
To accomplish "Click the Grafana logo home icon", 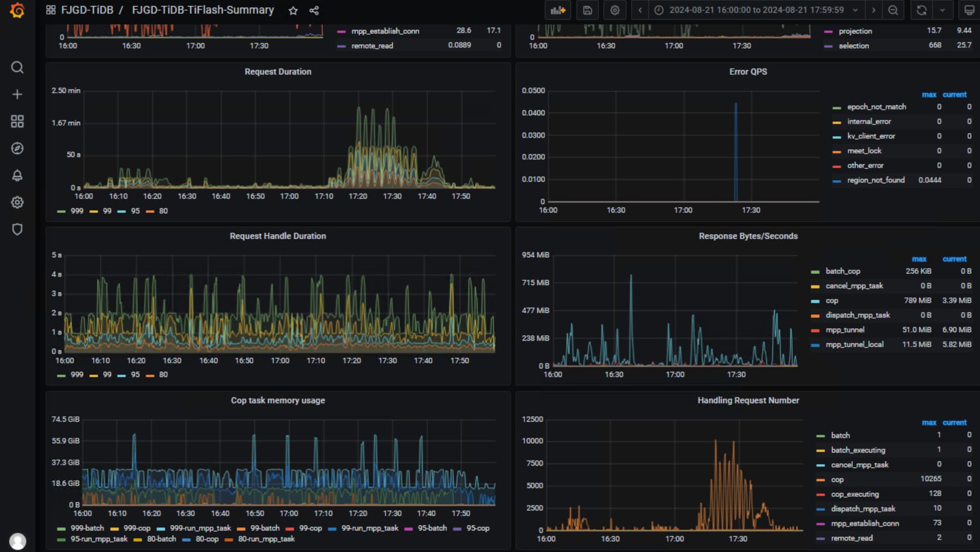I will coord(17,10).
